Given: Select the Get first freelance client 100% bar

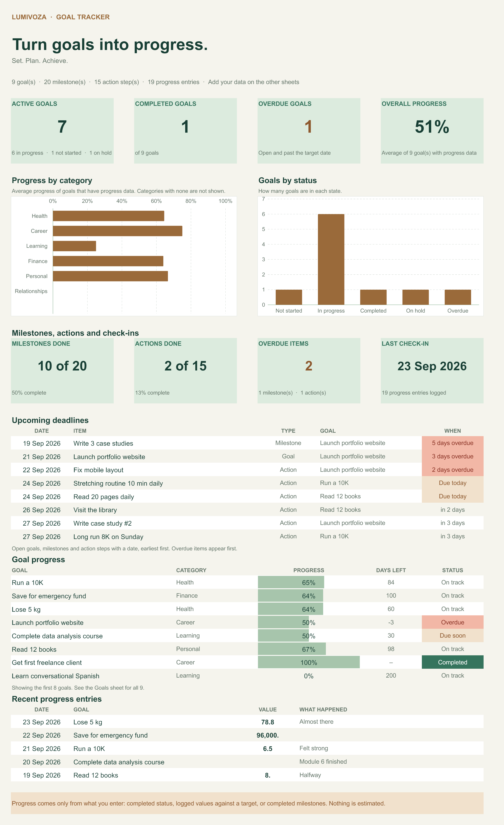Looking at the screenshot, I should click(309, 662).
